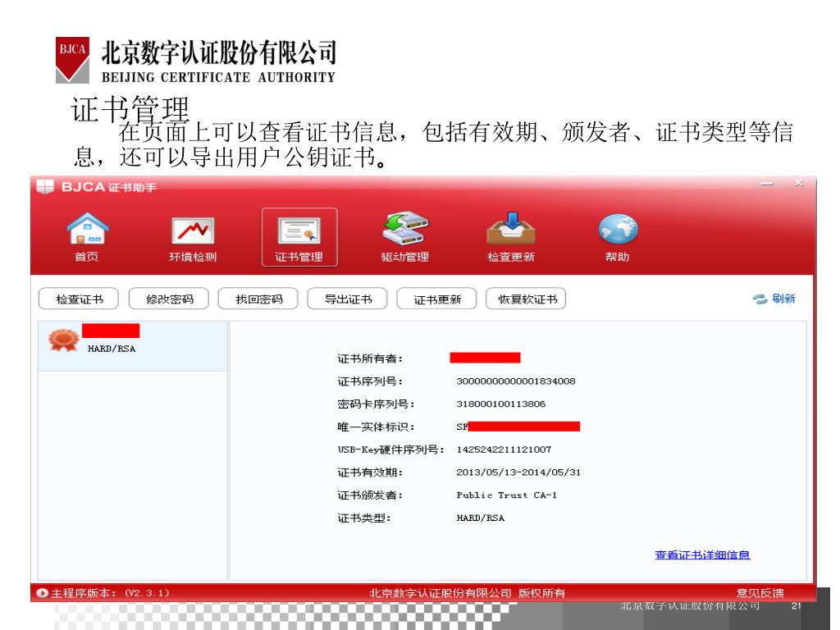Viewport: 840px width, 630px height.
Task: Click the 意见反馈 feedback link
Action: click(760, 592)
